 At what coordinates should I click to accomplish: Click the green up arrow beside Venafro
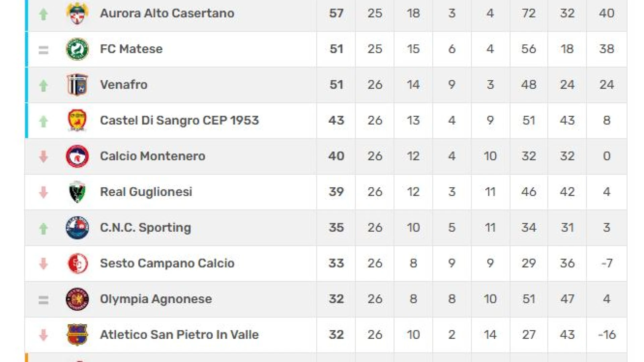pos(43,85)
